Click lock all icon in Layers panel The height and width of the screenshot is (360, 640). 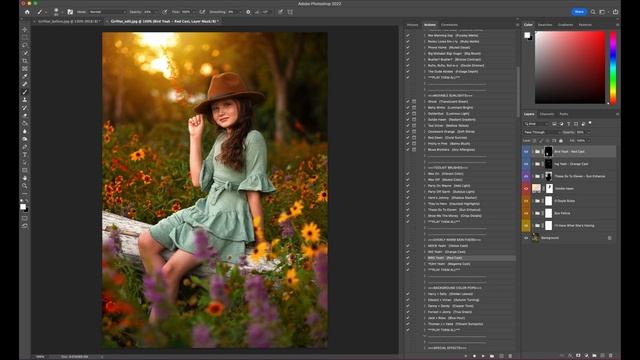click(x=561, y=140)
